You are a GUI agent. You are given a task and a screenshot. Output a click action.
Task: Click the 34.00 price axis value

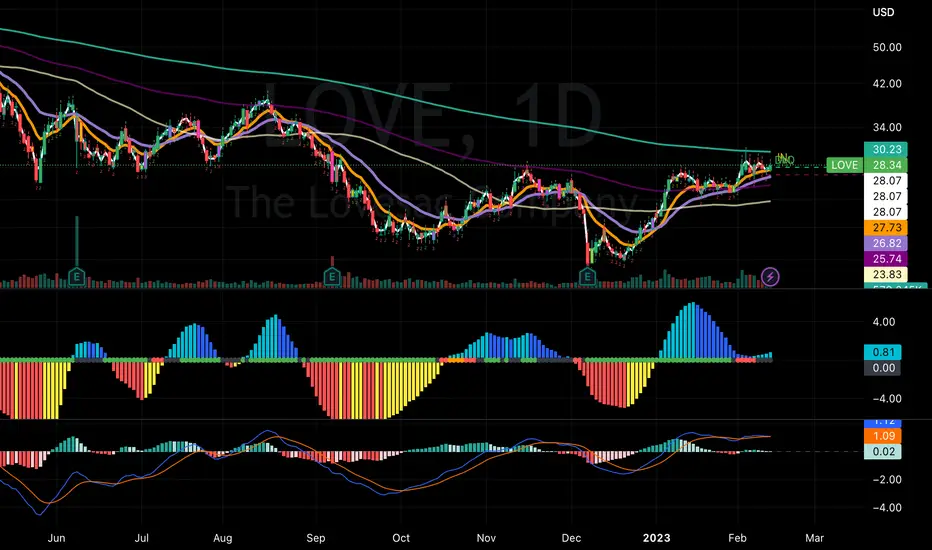click(887, 127)
